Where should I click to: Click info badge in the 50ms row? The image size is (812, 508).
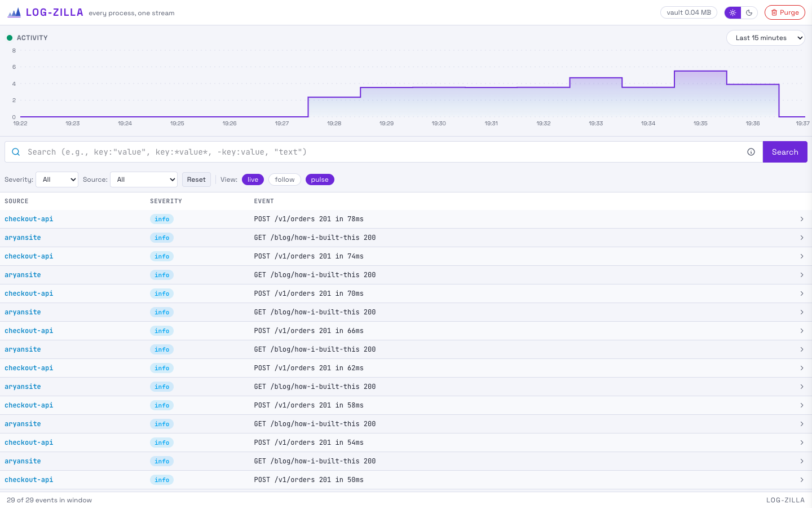[x=162, y=480]
